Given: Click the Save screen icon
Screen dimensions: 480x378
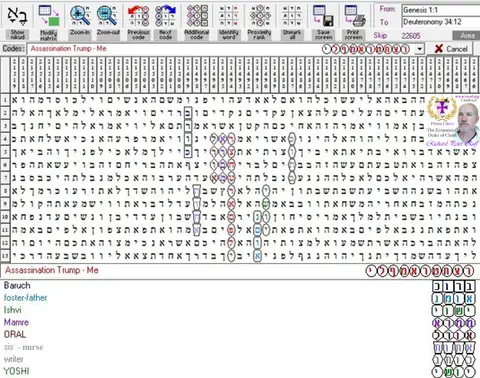Looking at the screenshot, I should pos(323,21).
